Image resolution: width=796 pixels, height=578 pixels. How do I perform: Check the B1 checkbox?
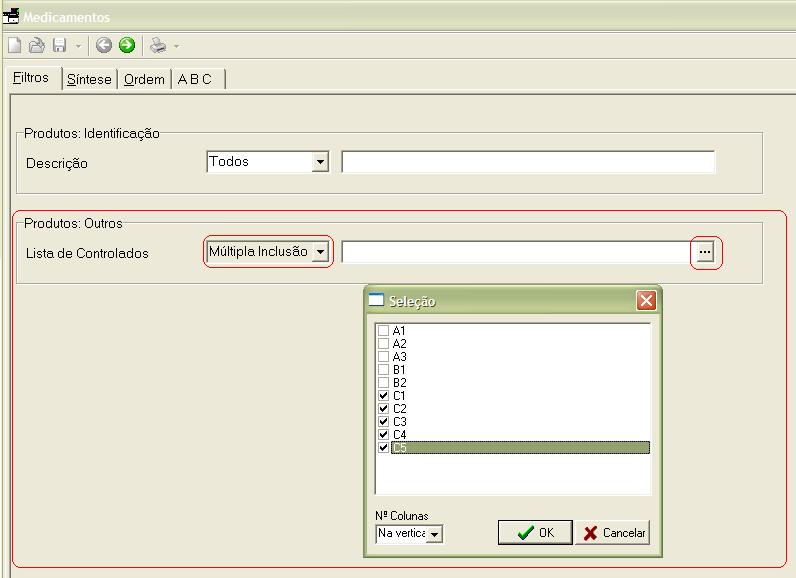tap(383, 369)
